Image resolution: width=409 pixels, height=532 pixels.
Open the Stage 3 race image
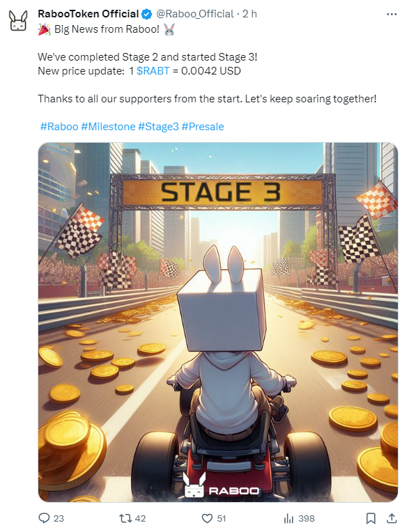(x=218, y=322)
